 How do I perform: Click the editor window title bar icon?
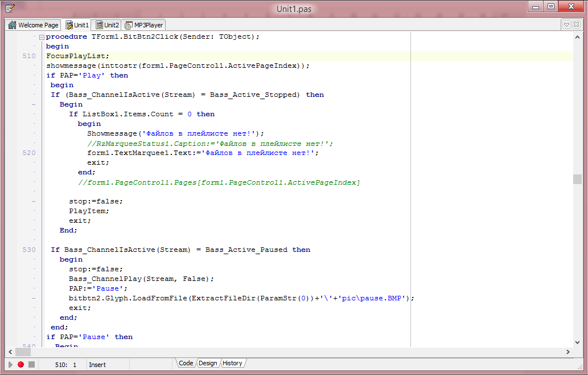click(x=10, y=7)
